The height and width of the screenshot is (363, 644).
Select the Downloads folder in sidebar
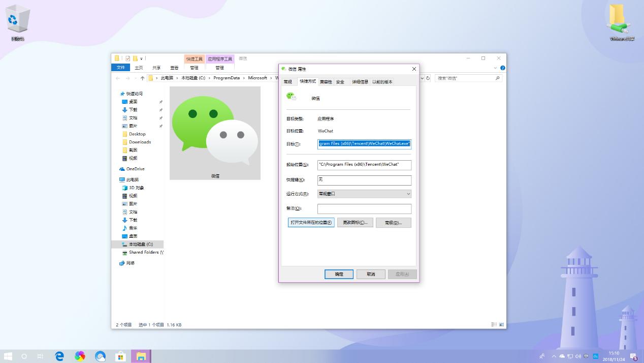click(136, 142)
